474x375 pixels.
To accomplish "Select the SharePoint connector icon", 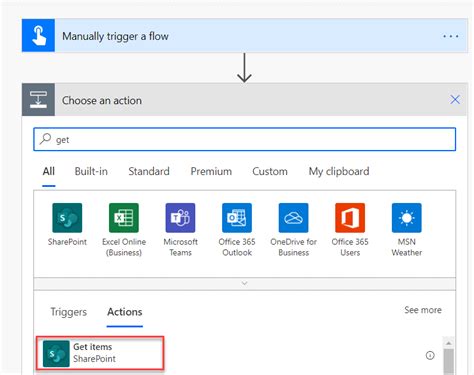I will [x=67, y=218].
